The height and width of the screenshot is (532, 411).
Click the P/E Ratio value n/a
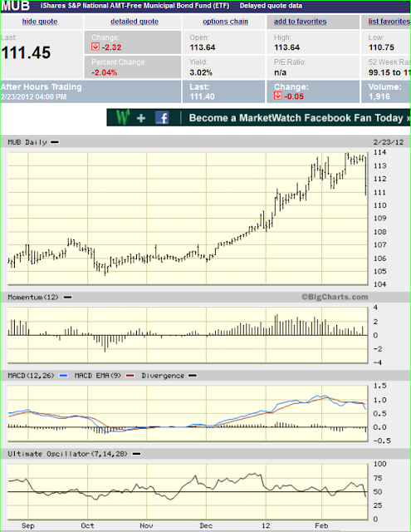click(x=280, y=72)
